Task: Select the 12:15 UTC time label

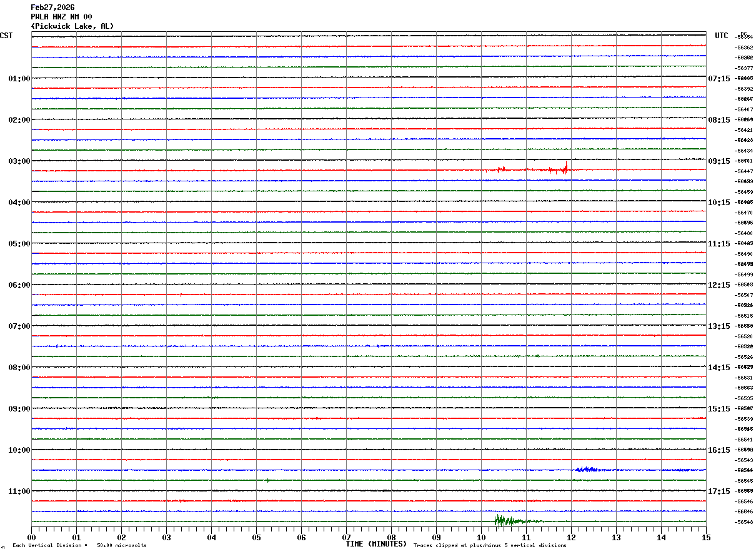Action: (719, 285)
